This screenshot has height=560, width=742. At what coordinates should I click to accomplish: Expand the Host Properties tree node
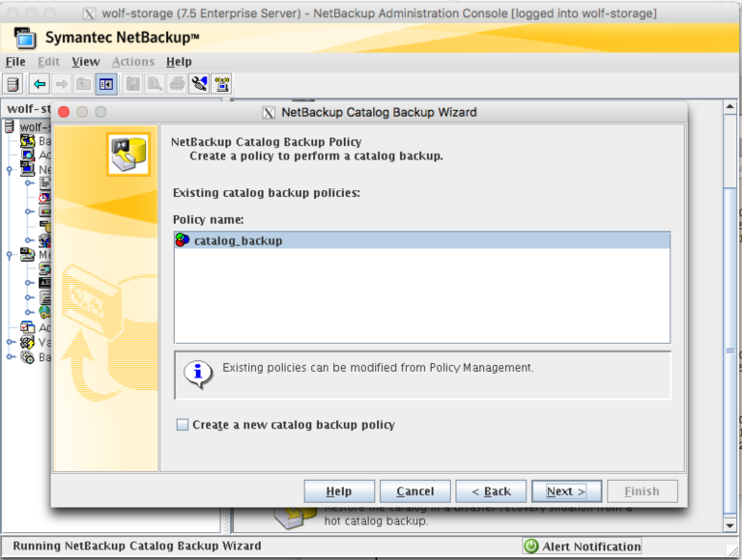(29, 240)
